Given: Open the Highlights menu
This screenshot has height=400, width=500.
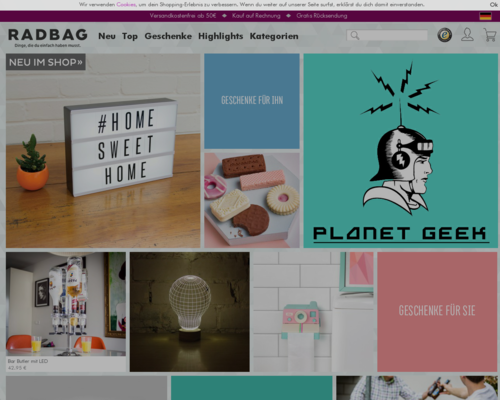Looking at the screenshot, I should click(220, 36).
